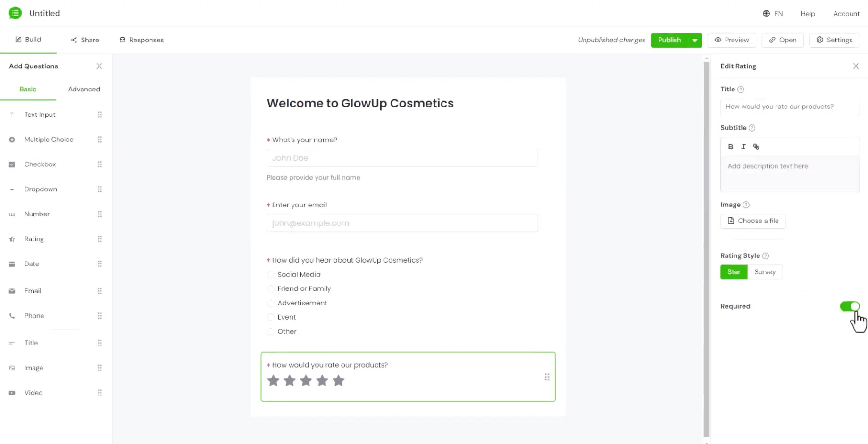Click the Checkbox question icon

(12, 164)
